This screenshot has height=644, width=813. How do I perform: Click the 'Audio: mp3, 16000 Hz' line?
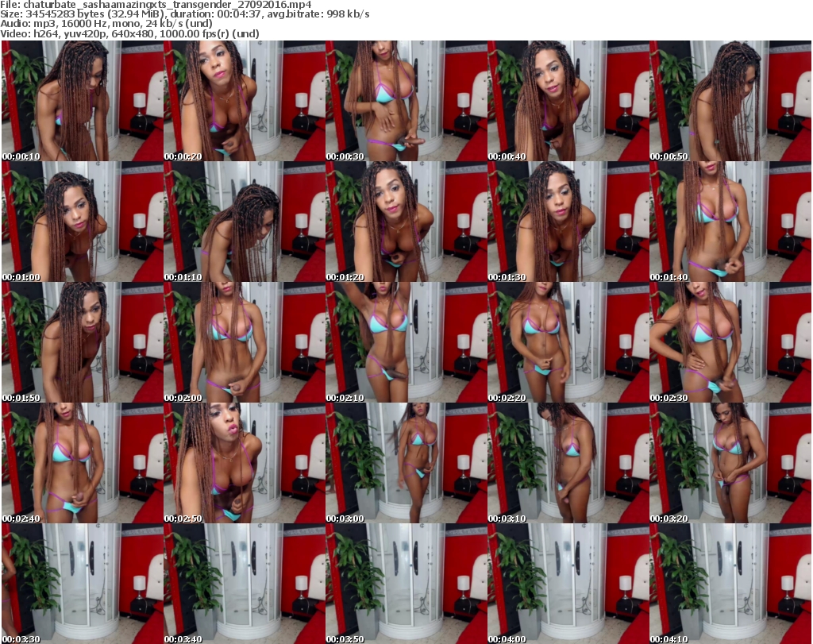point(106,24)
